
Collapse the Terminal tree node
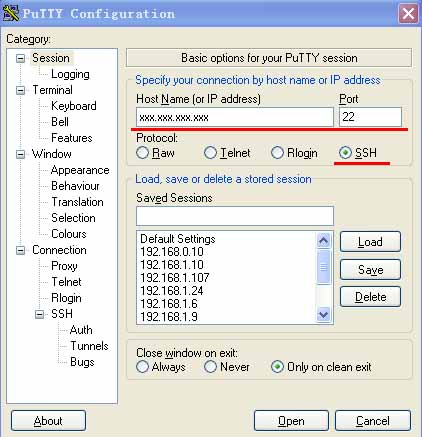(21, 90)
